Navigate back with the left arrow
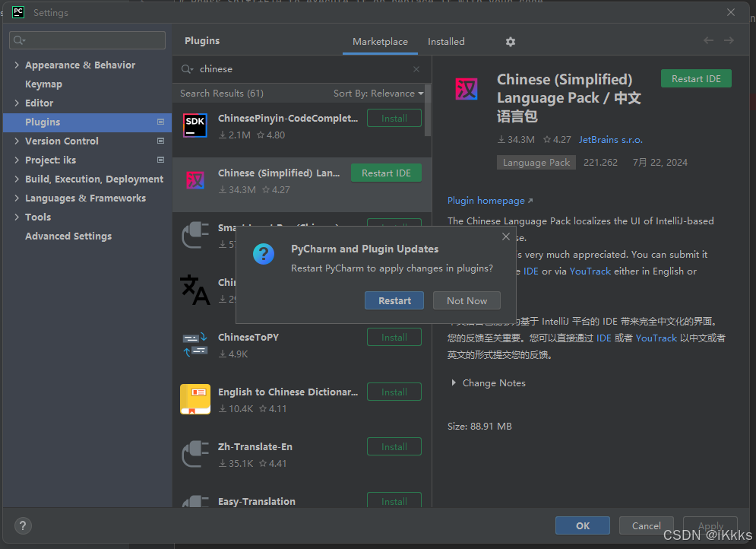756x549 pixels. 708,40
